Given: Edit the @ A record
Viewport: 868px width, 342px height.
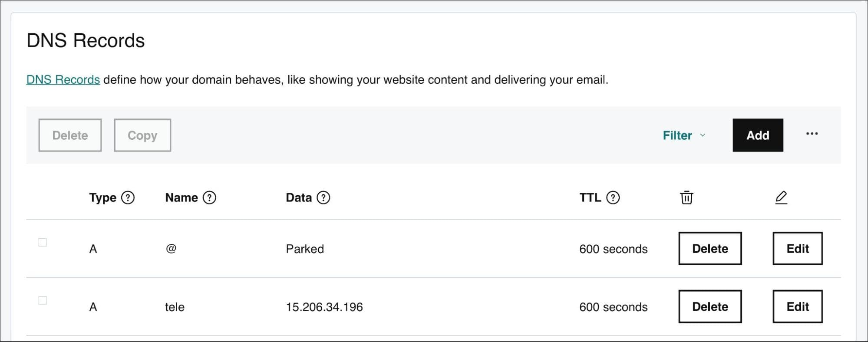Looking at the screenshot, I should tap(797, 248).
